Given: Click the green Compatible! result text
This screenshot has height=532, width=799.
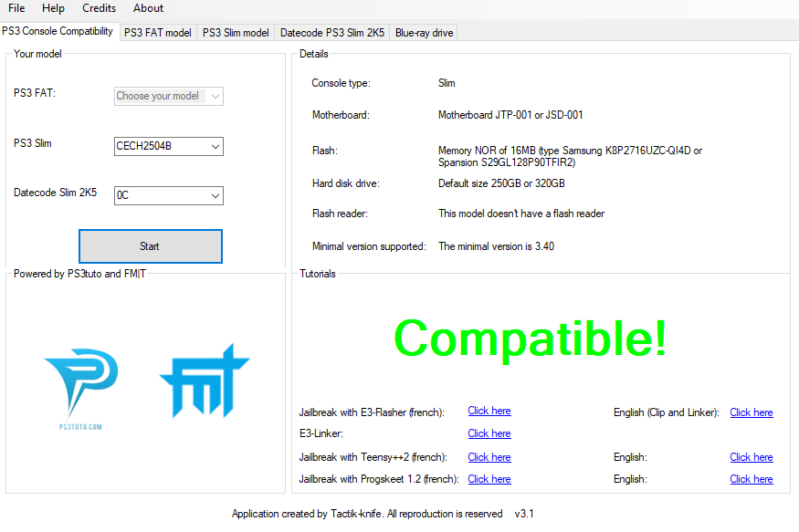Looking at the screenshot, I should pos(530,339).
